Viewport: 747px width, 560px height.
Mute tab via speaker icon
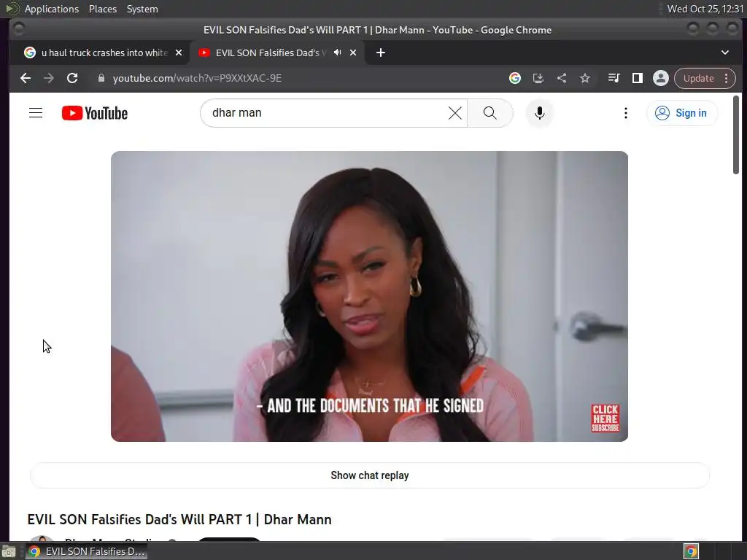[337, 52]
